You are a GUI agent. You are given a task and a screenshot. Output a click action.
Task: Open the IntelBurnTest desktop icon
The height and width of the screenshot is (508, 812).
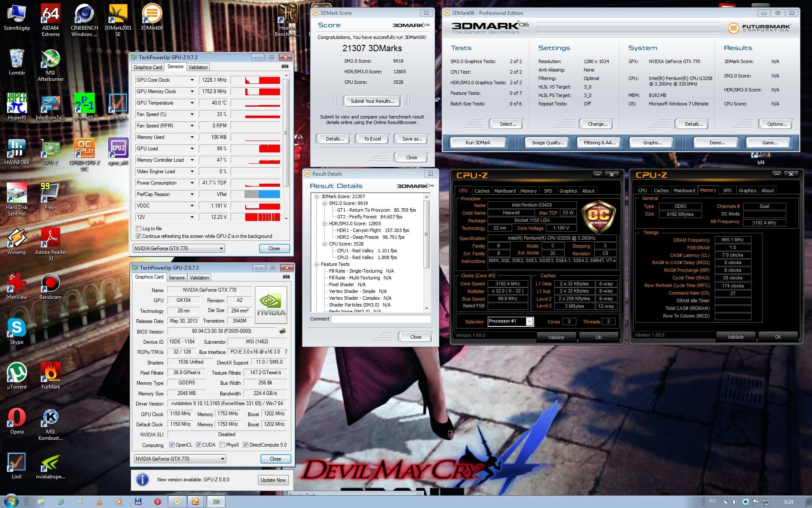pos(50,107)
